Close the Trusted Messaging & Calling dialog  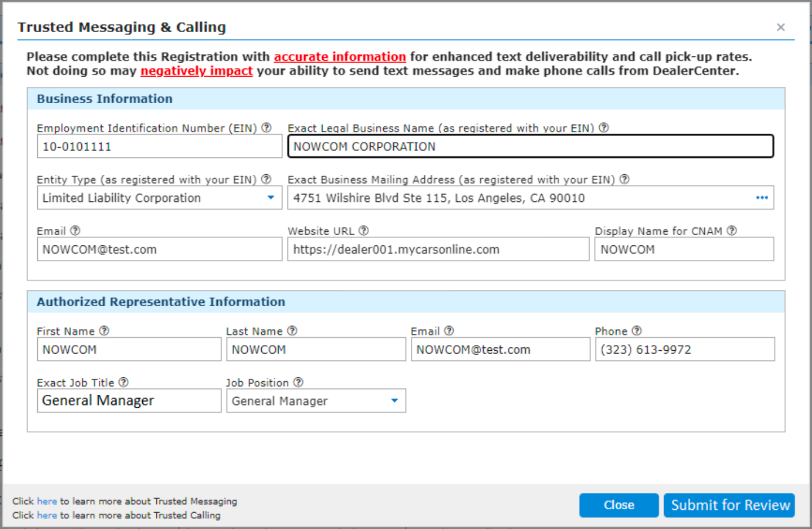pyautogui.click(x=781, y=27)
